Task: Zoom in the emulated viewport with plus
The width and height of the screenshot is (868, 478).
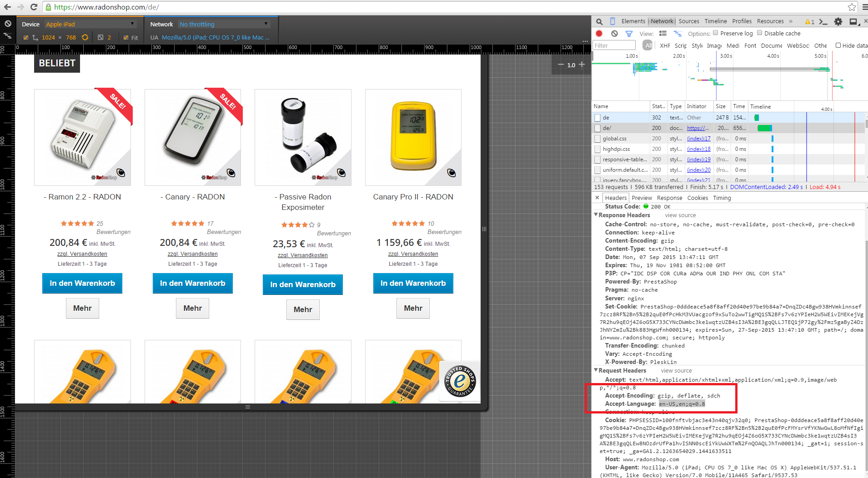Action: point(582,65)
